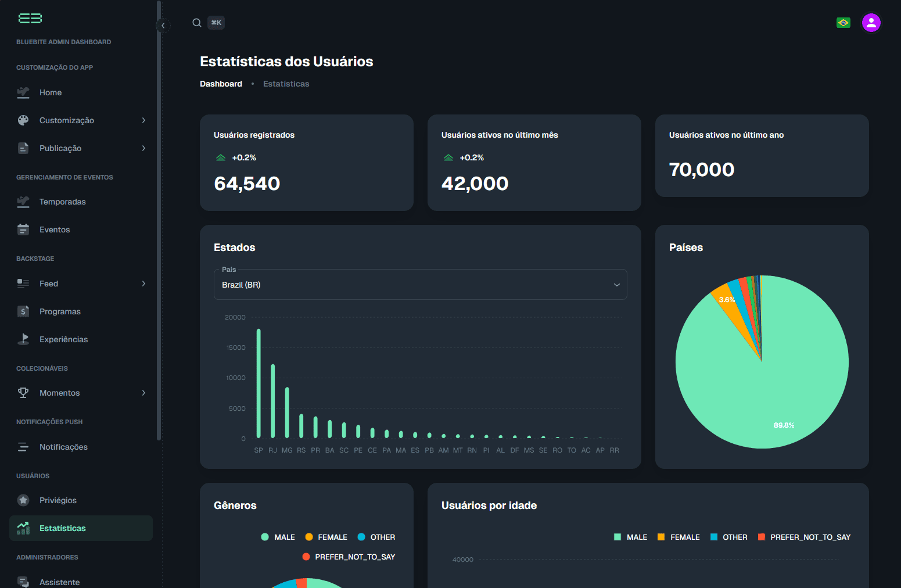Open the Assistente admin entry

59,582
